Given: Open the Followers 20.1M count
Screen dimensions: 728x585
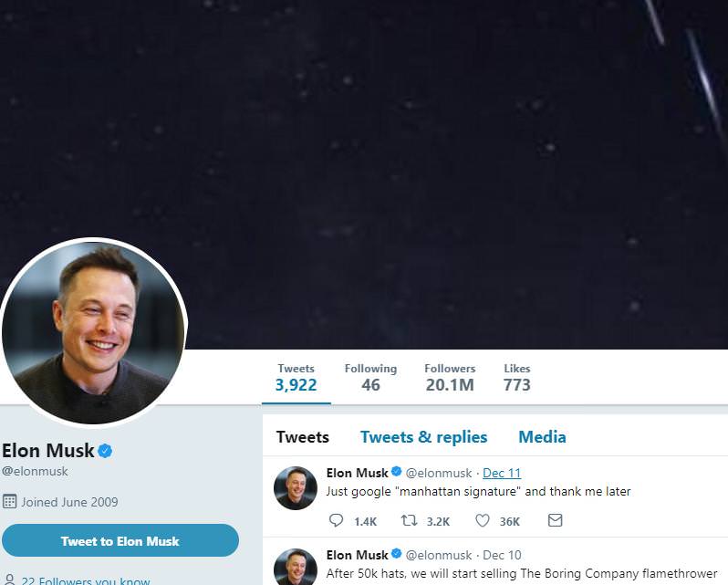Looking at the screenshot, I should click(x=450, y=378).
